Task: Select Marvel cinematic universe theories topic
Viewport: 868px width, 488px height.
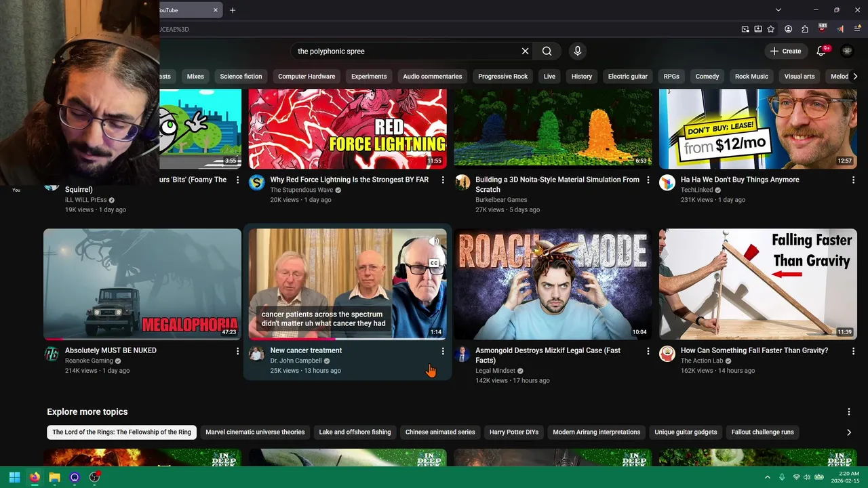Action: coord(255,432)
